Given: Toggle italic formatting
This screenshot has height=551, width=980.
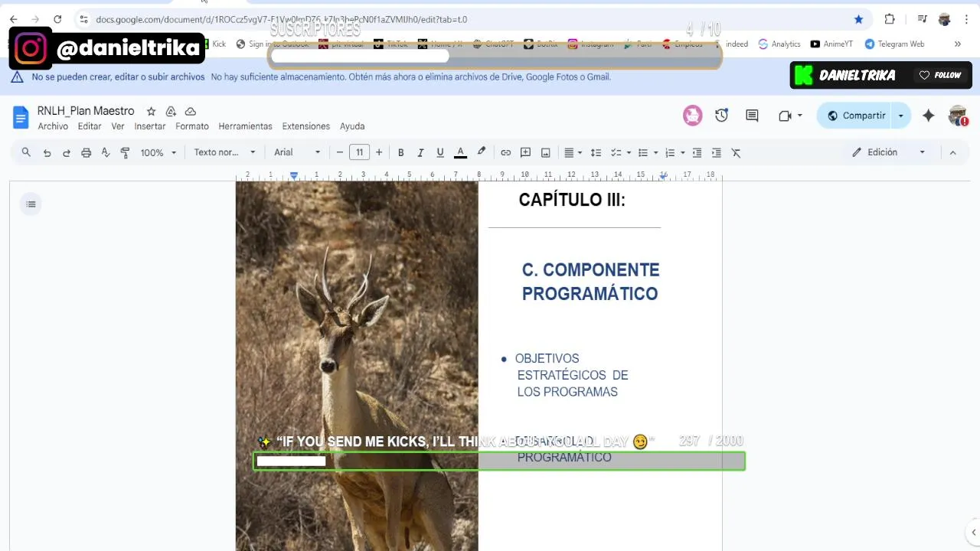Looking at the screenshot, I should (x=420, y=152).
